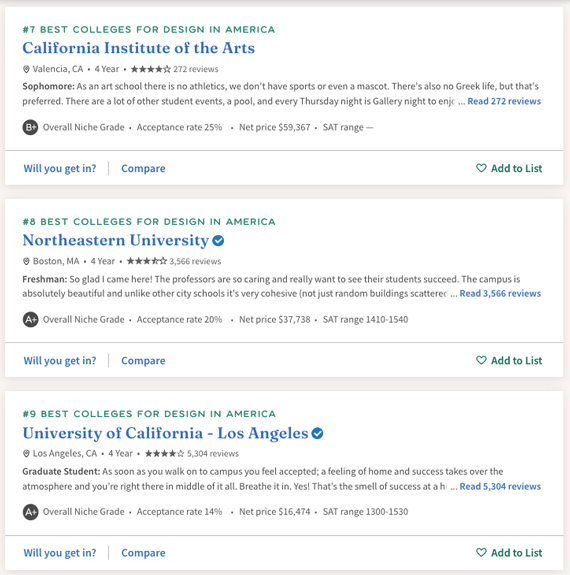
Task: Click the star rating for Northeastern University
Action: click(x=147, y=261)
